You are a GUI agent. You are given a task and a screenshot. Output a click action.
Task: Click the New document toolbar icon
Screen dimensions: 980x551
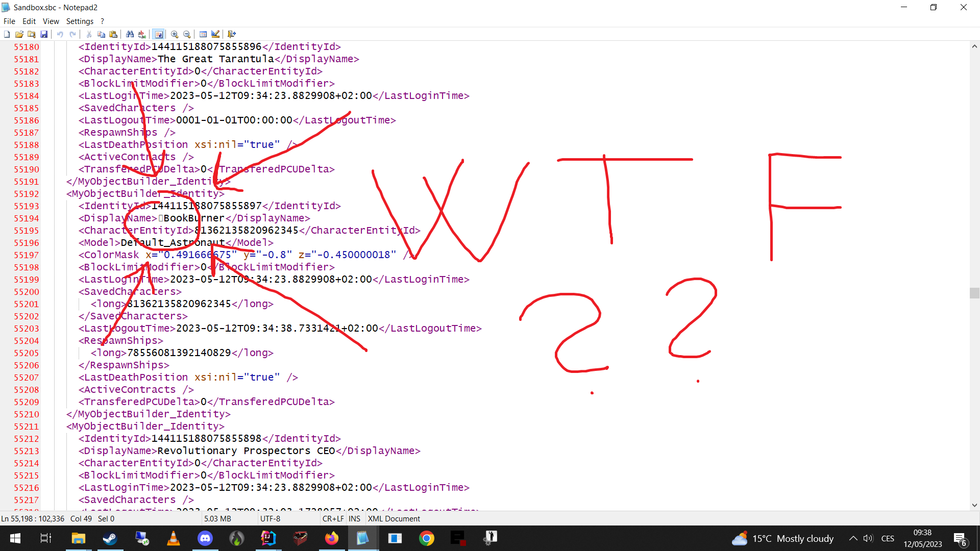pyautogui.click(x=7, y=34)
